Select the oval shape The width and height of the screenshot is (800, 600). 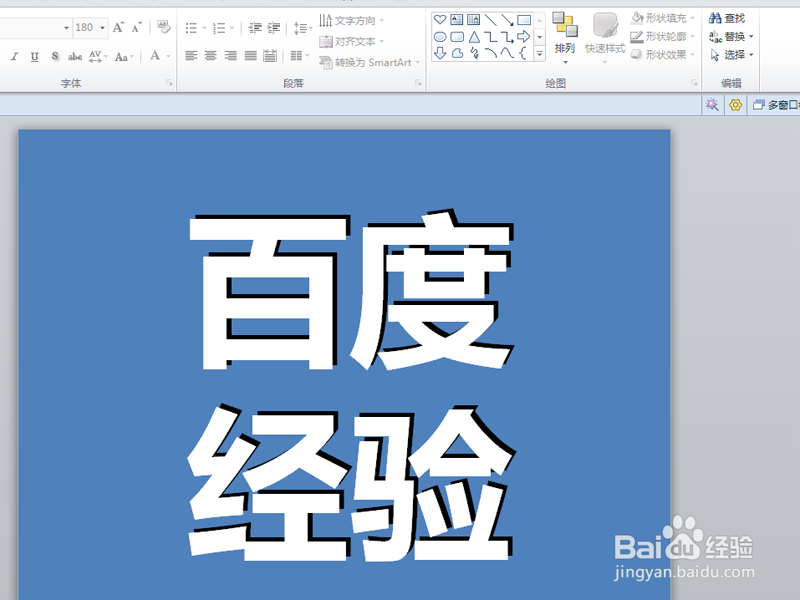(440, 37)
